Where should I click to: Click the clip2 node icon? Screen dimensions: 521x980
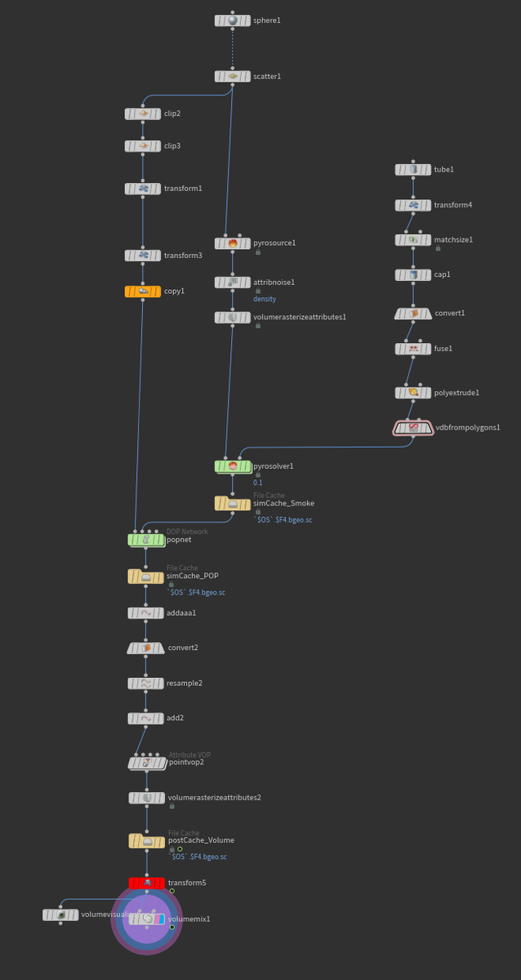click(143, 114)
